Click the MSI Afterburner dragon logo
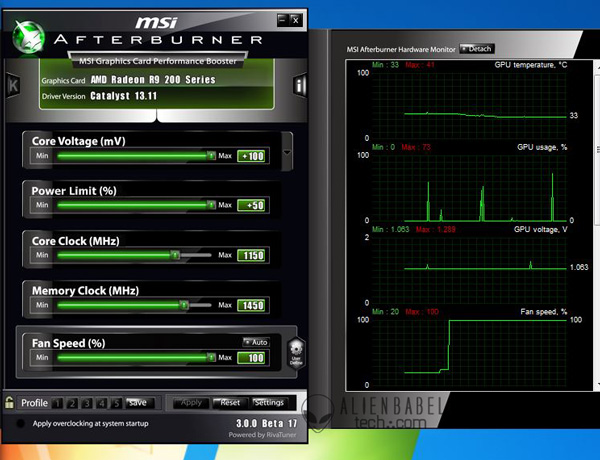The image size is (600, 460). (29, 37)
